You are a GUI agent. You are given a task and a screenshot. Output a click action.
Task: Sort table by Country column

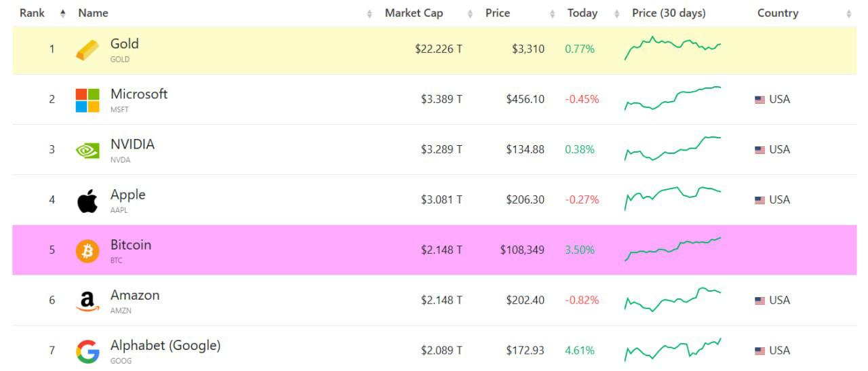point(778,13)
